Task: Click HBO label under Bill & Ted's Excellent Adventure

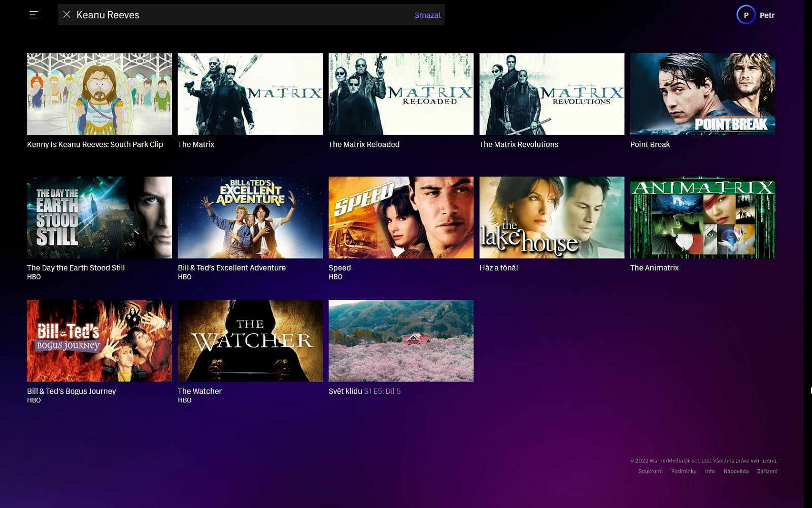Action: (x=185, y=277)
